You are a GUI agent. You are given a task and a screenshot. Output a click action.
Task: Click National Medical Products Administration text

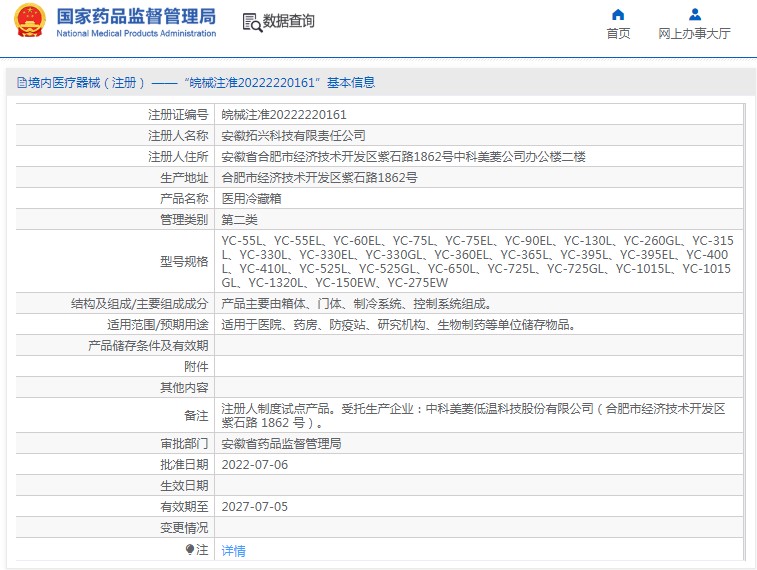point(136,33)
